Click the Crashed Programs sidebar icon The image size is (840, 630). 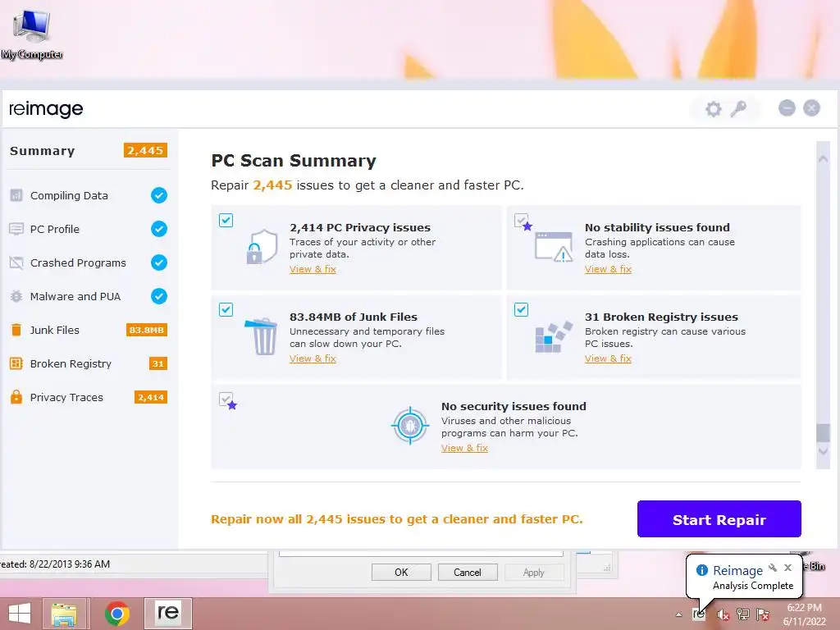(16, 262)
